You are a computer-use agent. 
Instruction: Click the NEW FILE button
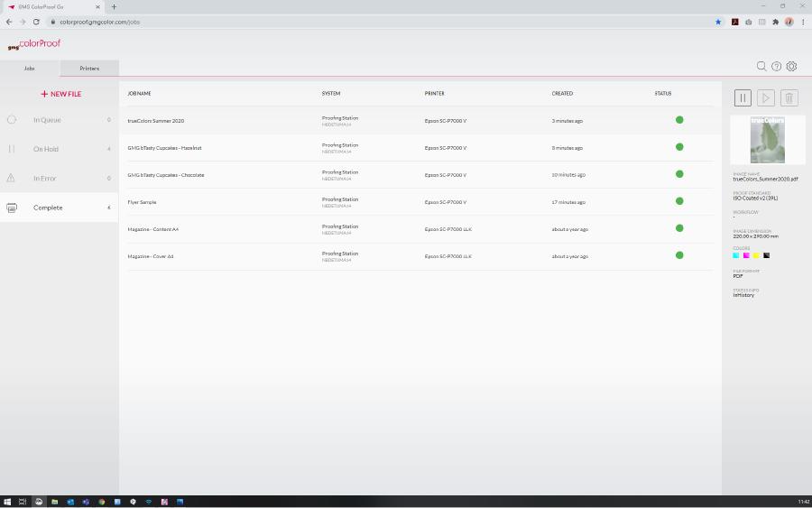[x=60, y=94]
